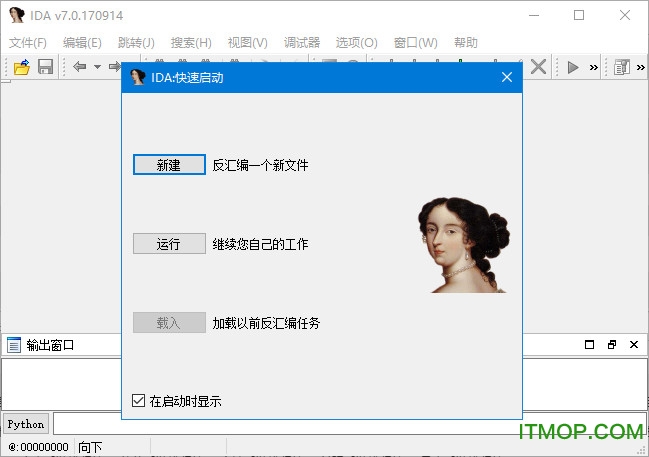Close the 输出窗口 panel
Screen dimensions: 649x457
click(634, 344)
